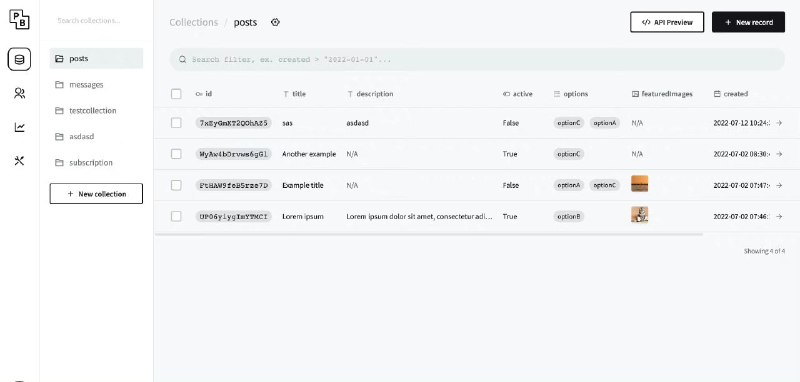Image resolution: width=800 pixels, height=382 pixels.
Task: Click the title 'Example title'
Action: (x=303, y=186)
